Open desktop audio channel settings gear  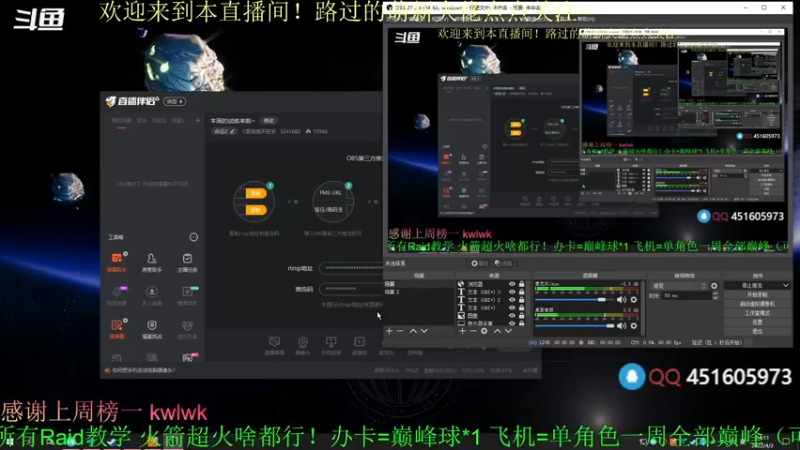click(x=634, y=326)
